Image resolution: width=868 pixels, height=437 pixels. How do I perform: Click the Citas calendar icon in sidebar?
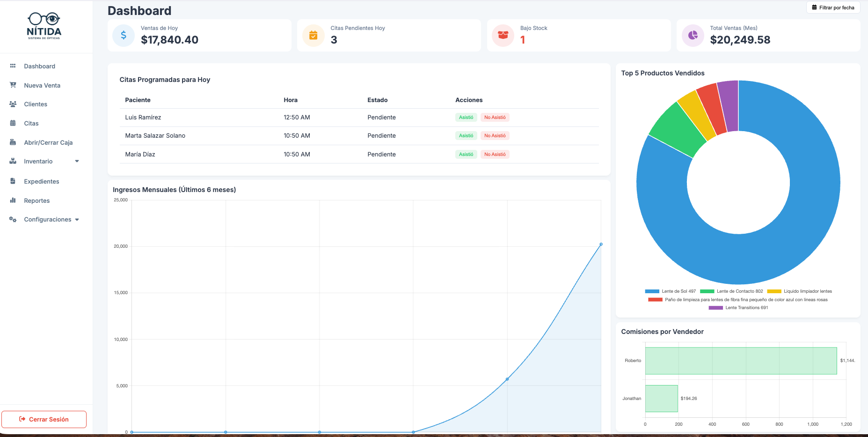click(13, 123)
